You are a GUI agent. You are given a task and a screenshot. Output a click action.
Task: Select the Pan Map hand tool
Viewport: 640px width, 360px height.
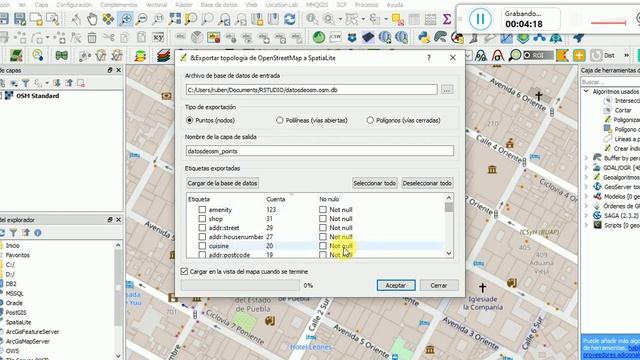(92, 19)
